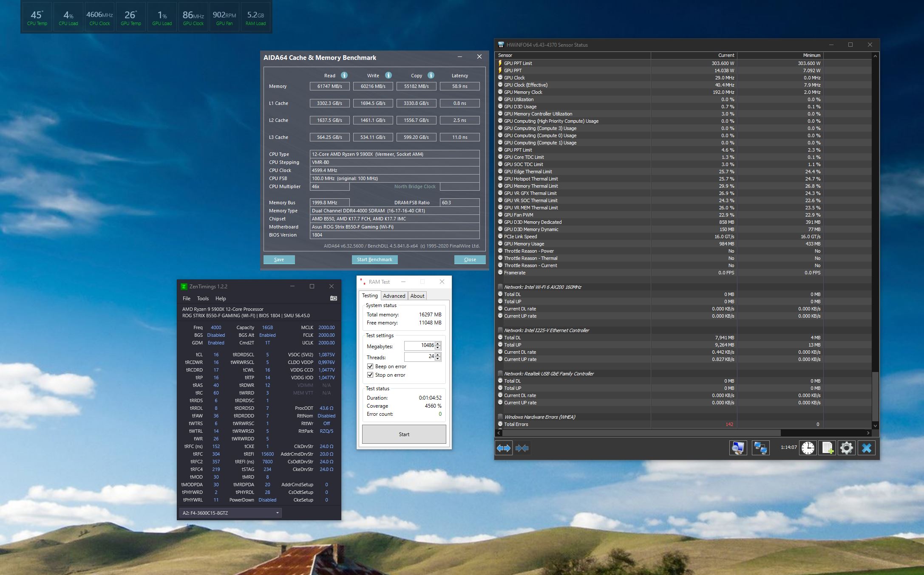Open the Tools menu in ZenTimings
This screenshot has width=924, height=575.
(x=203, y=298)
